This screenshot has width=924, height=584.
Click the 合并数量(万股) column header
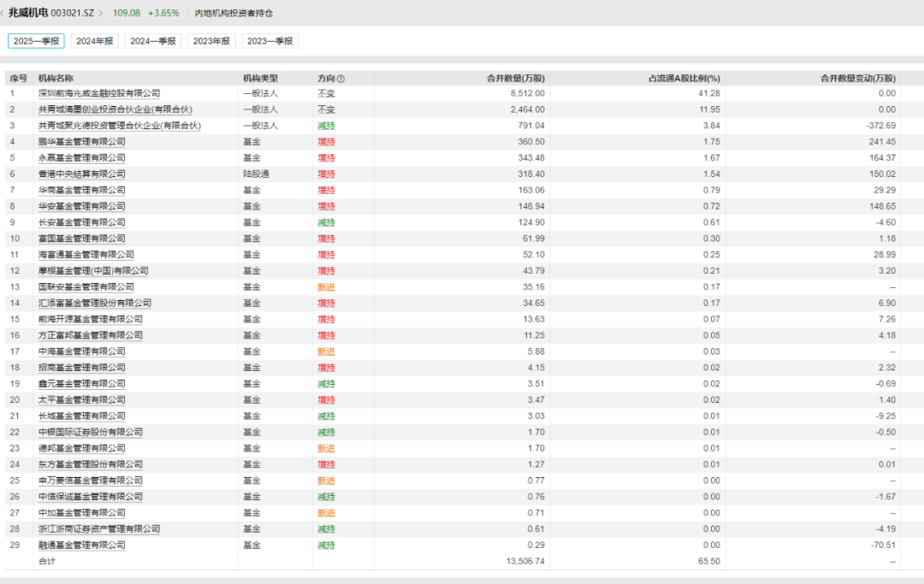coord(516,78)
